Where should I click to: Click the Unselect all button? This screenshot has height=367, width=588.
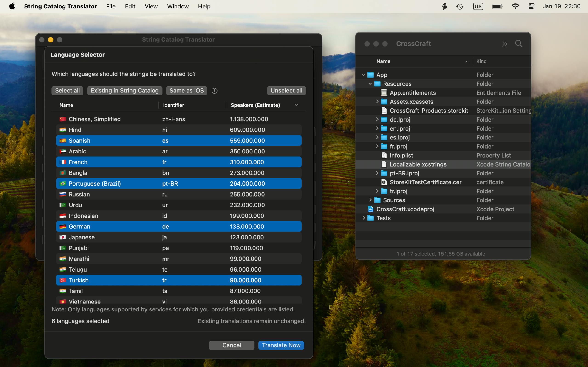(286, 91)
